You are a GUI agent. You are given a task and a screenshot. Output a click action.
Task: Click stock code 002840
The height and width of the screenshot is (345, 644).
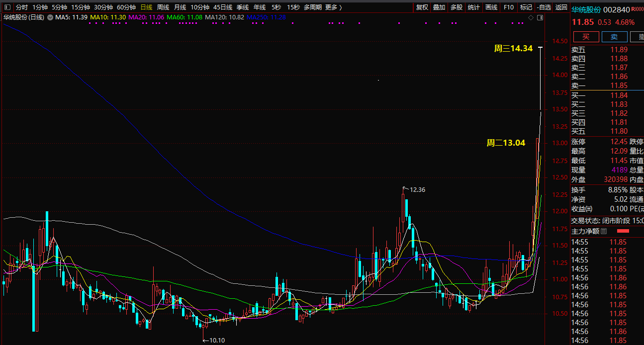point(618,9)
